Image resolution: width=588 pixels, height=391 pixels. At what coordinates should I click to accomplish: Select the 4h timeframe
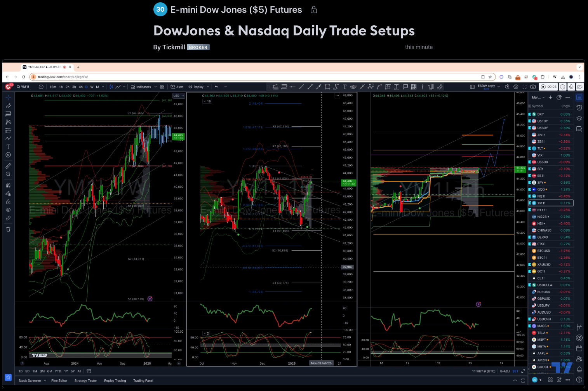pos(80,87)
